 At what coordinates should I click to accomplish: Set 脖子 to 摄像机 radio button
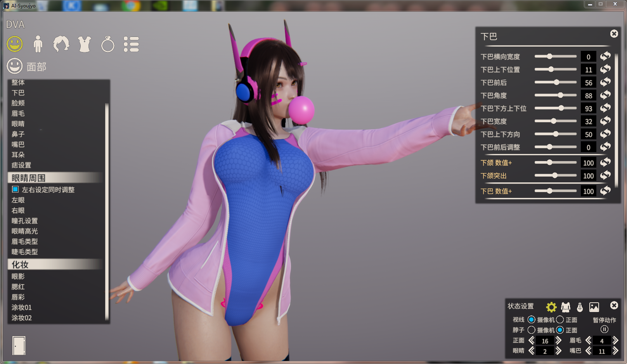(x=532, y=330)
